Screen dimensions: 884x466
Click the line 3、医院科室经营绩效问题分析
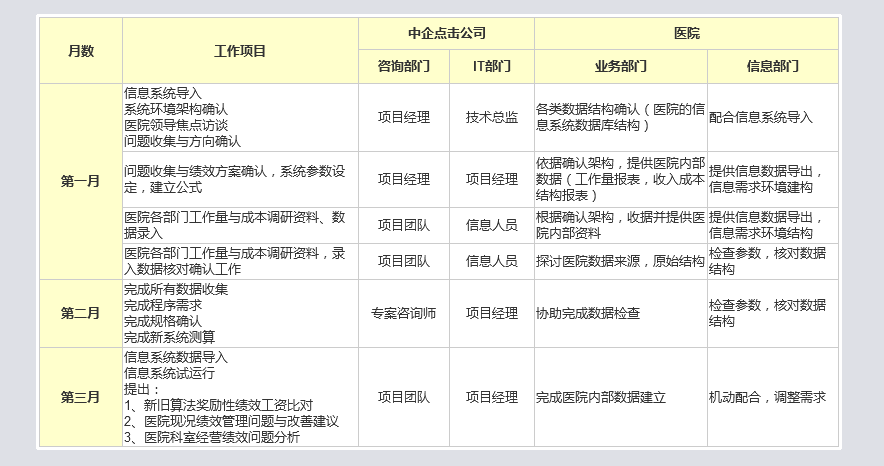point(212,437)
